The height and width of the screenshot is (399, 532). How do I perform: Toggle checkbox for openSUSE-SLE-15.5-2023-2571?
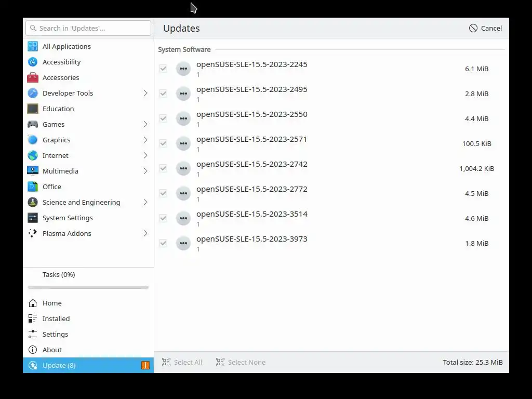163,143
